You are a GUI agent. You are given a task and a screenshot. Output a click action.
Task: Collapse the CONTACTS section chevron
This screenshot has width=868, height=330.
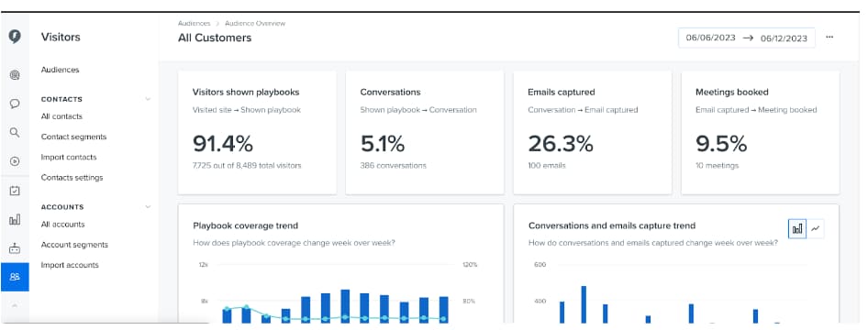tap(148, 100)
